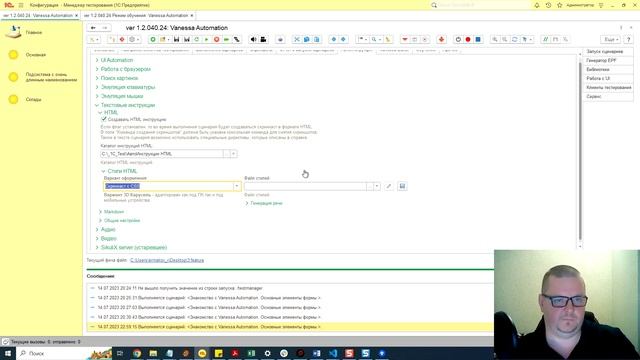Click the back arrow navigation button
This screenshot has width=640, height=360.
coord(93,28)
